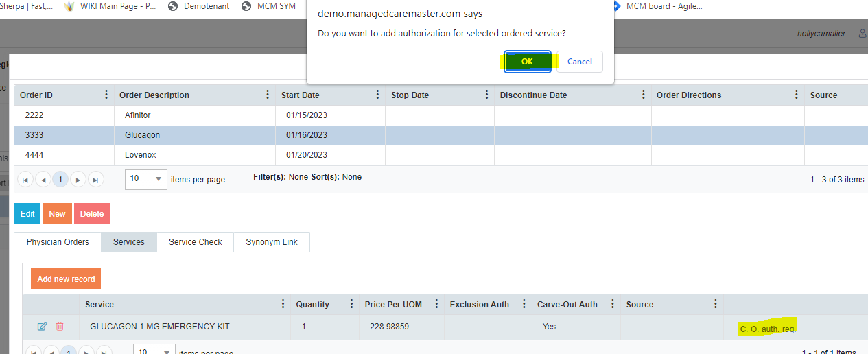Open Carve-Out Auth column menu
Image resolution: width=868 pixels, height=354 pixels.
(x=613, y=304)
